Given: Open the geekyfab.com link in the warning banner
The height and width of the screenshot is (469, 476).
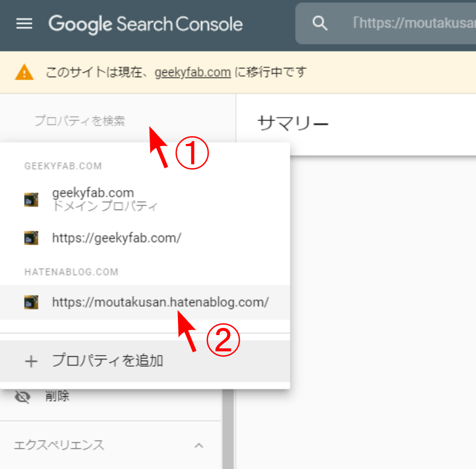Looking at the screenshot, I should 192,72.
